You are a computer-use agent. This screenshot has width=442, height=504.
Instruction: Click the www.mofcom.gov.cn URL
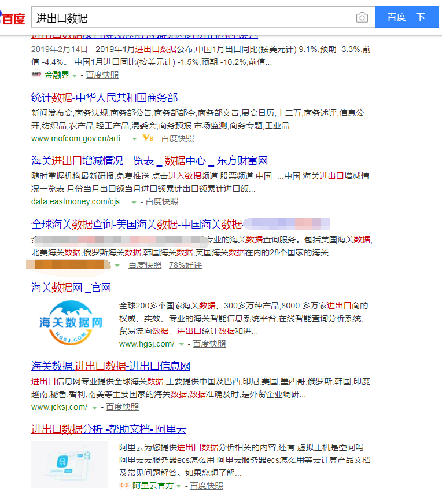79,138
